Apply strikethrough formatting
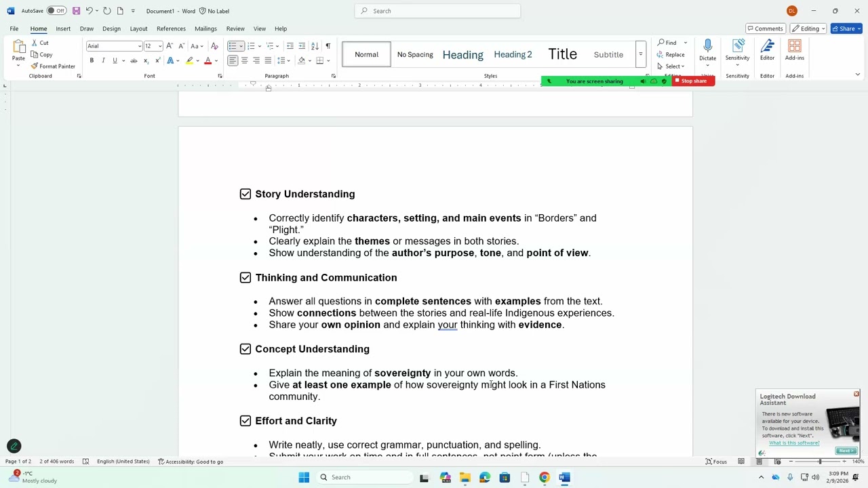868x488 pixels. (x=134, y=60)
